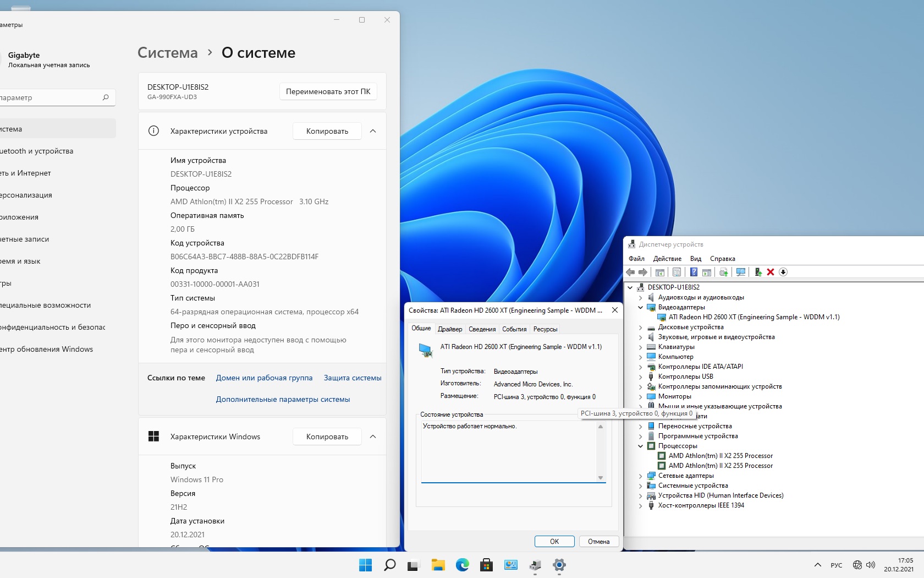The image size is (924, 578).
Task: Click Update driver icon with gear and green arrow
Action: [x=723, y=272]
